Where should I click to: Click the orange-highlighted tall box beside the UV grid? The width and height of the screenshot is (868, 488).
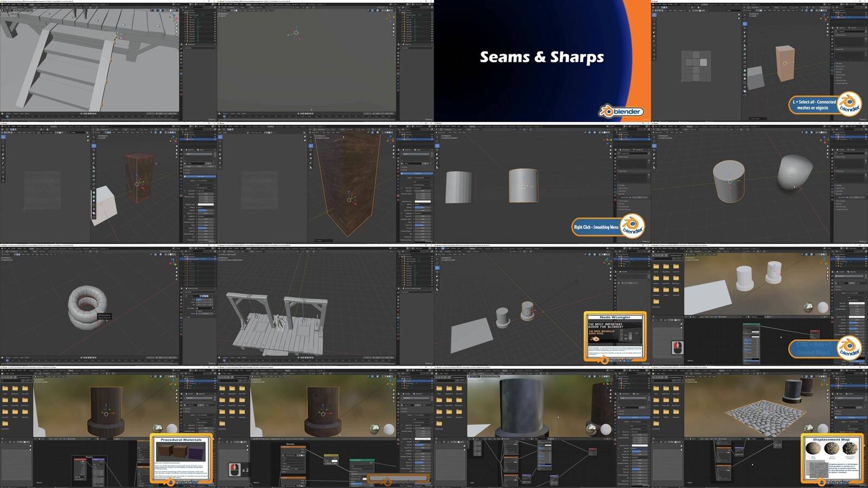[x=785, y=62]
